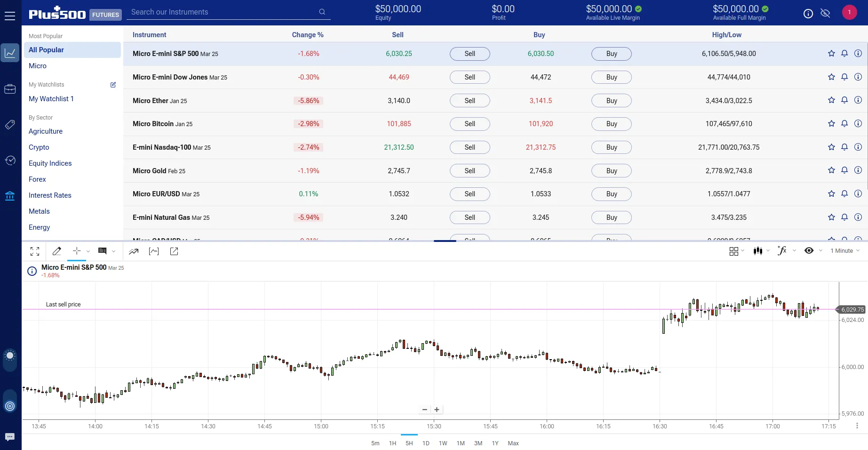Select the pencil drawing tool
The image size is (868, 450).
click(57, 251)
